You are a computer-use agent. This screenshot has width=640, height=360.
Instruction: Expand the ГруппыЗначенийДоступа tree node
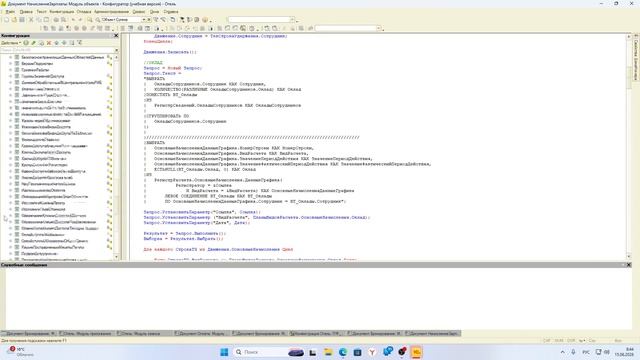coord(11,76)
